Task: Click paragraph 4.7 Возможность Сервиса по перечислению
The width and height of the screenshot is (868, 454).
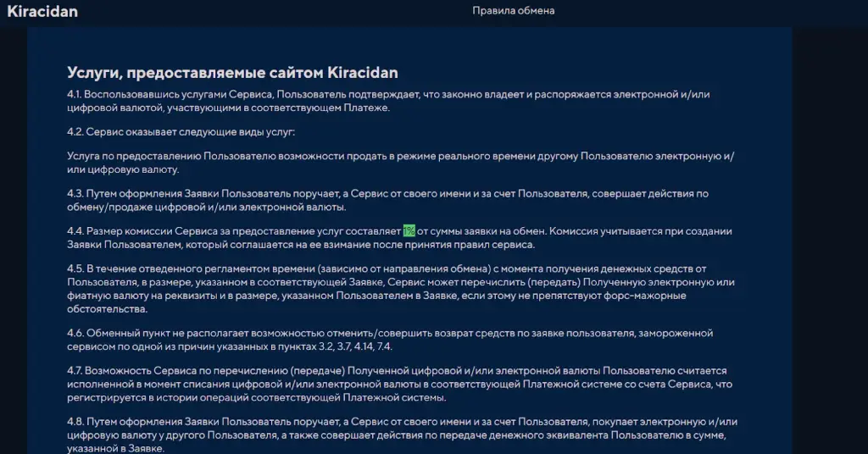Action: click(400, 384)
